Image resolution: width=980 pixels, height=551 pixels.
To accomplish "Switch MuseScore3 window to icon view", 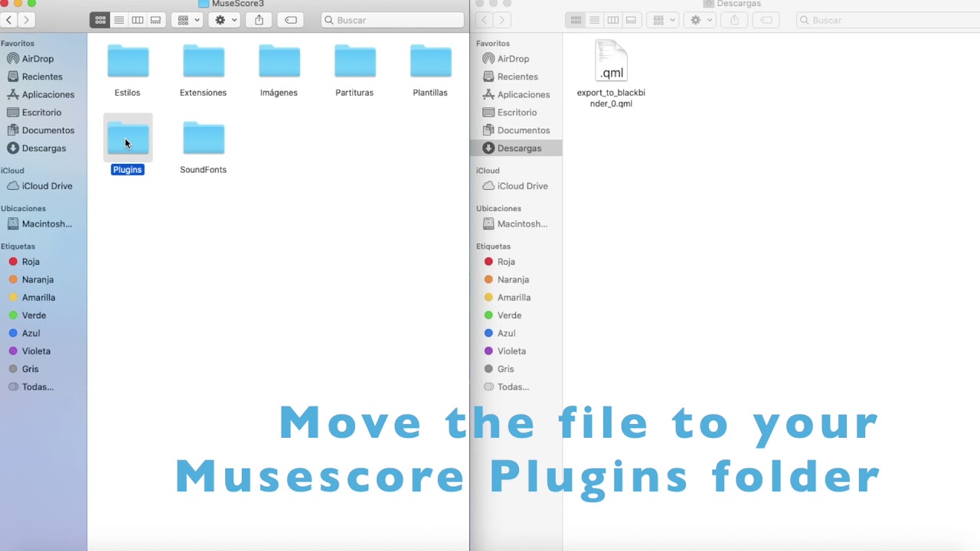I will [100, 20].
